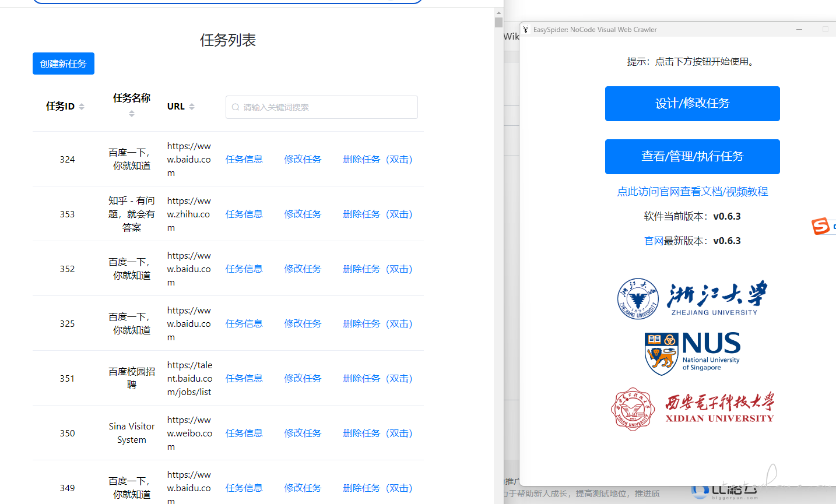Image resolution: width=836 pixels, height=504 pixels.
Task: Click task ID cell 350
Action: point(67,433)
